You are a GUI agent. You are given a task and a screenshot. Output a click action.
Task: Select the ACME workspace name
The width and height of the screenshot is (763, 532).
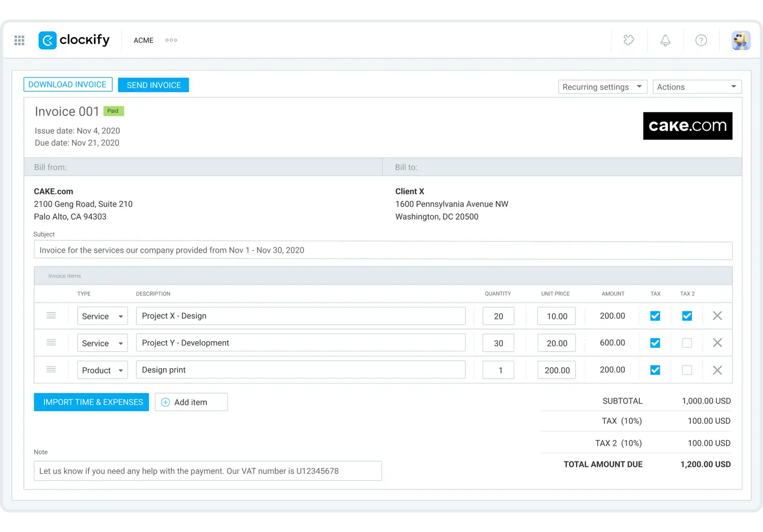tap(144, 40)
